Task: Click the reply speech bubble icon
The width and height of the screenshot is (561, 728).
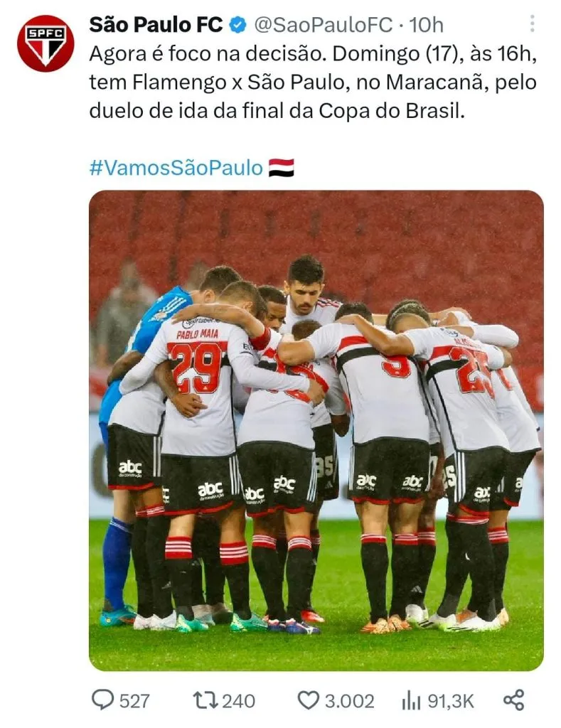Action: point(102,700)
